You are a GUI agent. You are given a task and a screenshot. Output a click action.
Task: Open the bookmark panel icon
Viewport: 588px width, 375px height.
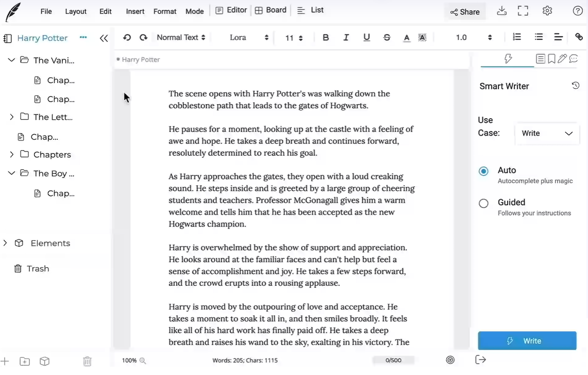coord(551,59)
